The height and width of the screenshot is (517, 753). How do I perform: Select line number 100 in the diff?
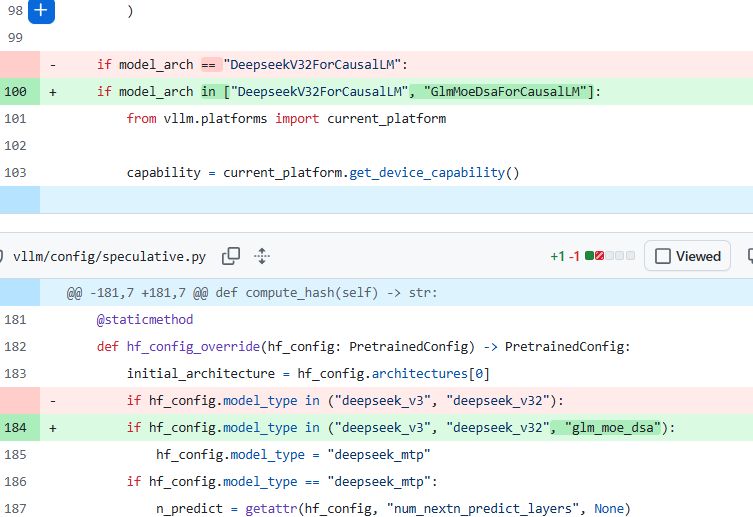pos(15,92)
